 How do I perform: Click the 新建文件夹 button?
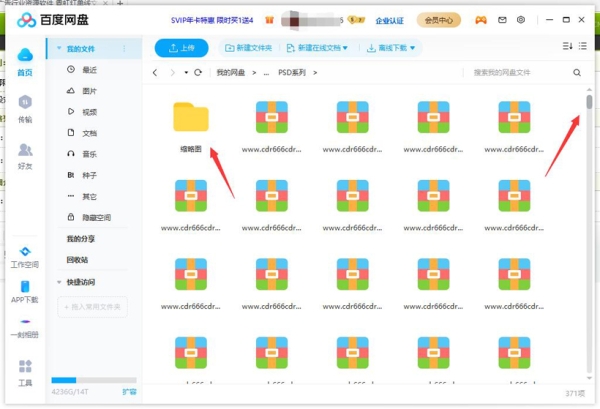coord(248,48)
